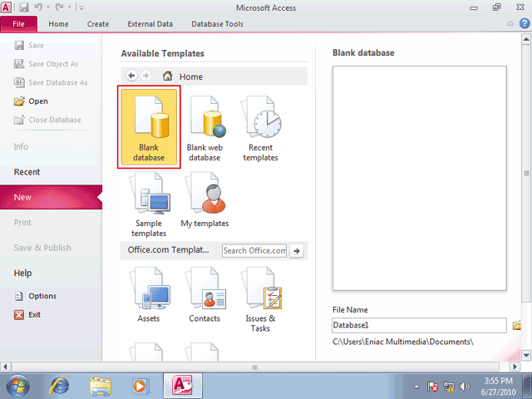The height and width of the screenshot is (399, 532).
Task: Browse for database location folder icon
Action: [516, 325]
